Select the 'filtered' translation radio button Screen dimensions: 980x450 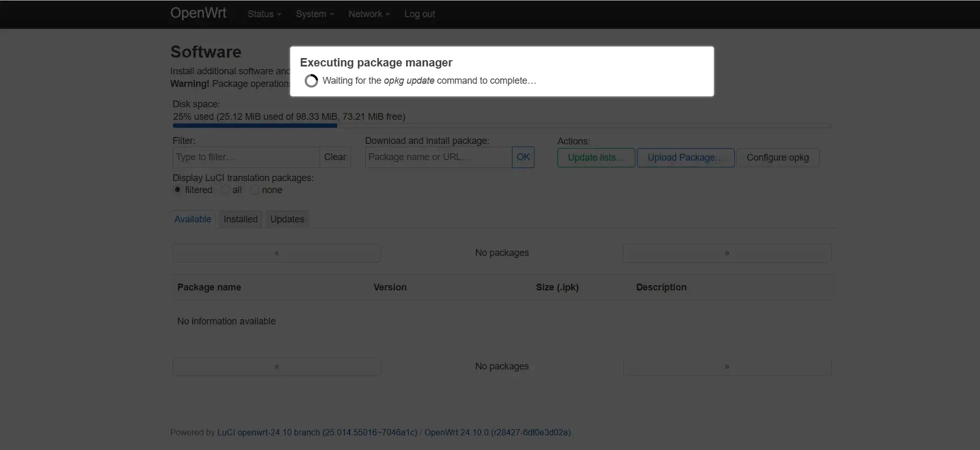click(178, 190)
